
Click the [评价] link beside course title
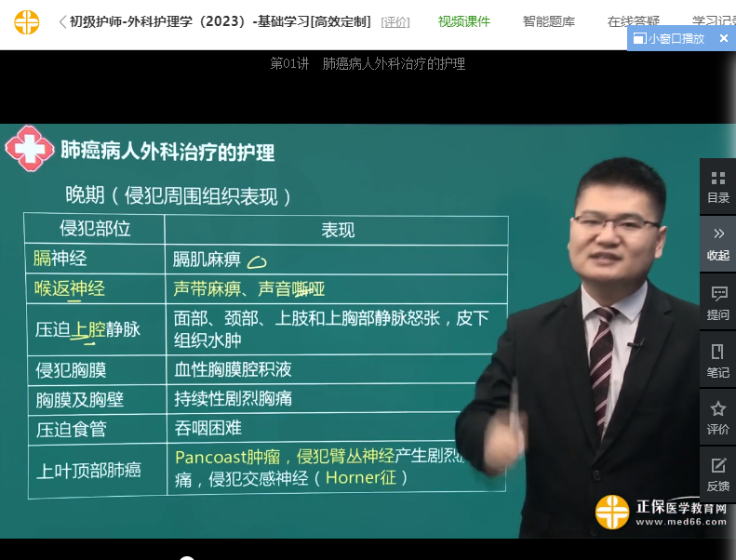point(395,22)
